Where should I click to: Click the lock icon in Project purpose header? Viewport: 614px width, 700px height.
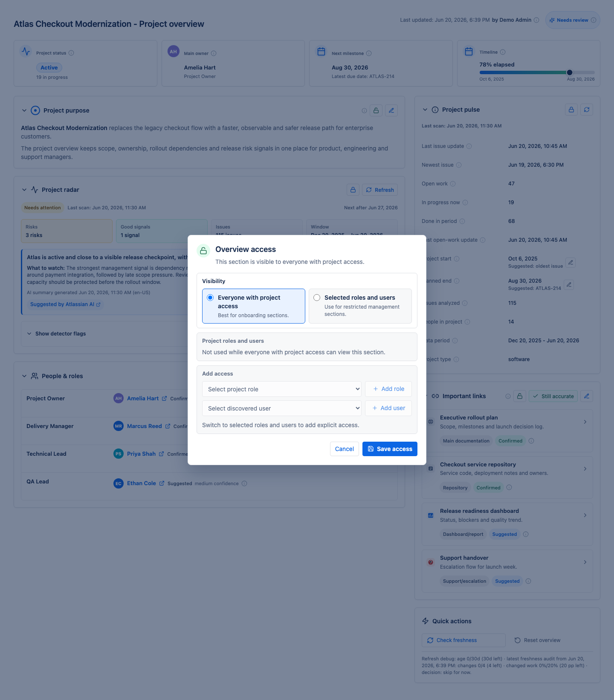376,110
